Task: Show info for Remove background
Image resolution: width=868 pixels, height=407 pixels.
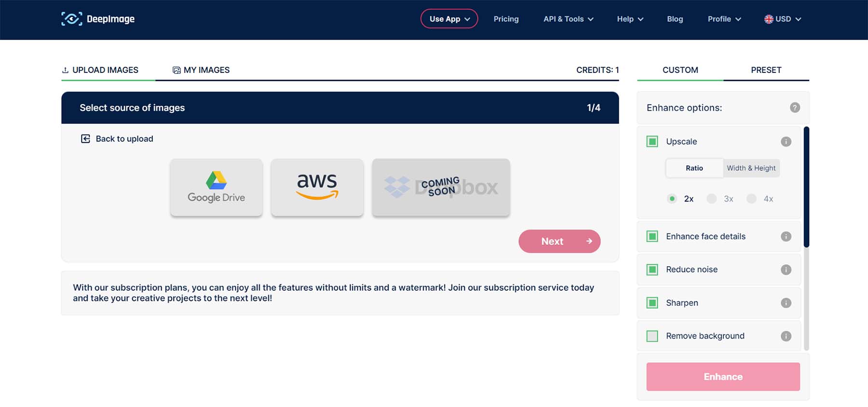Action: coord(786,336)
